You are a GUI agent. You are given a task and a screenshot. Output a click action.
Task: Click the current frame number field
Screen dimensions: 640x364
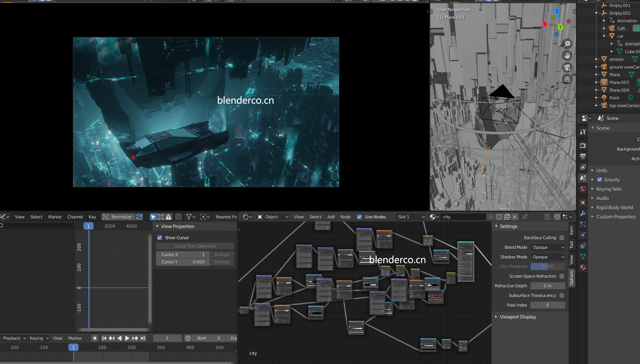click(x=167, y=338)
